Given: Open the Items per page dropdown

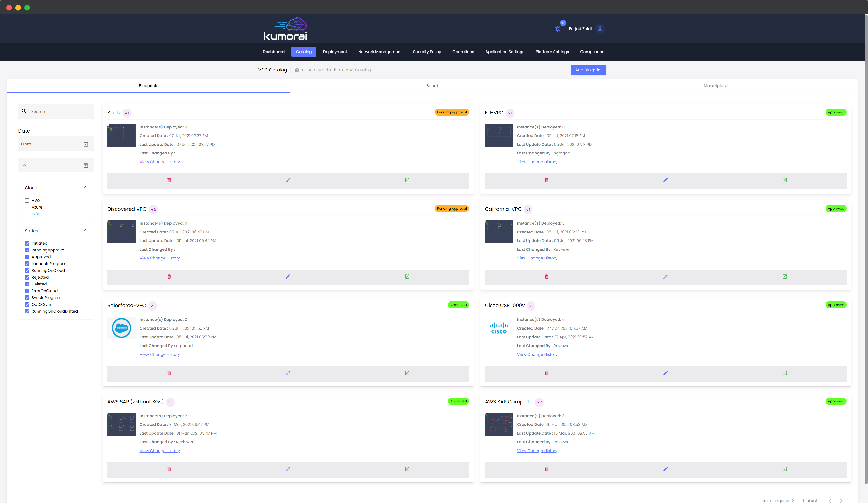Looking at the screenshot, I should [x=792, y=501].
